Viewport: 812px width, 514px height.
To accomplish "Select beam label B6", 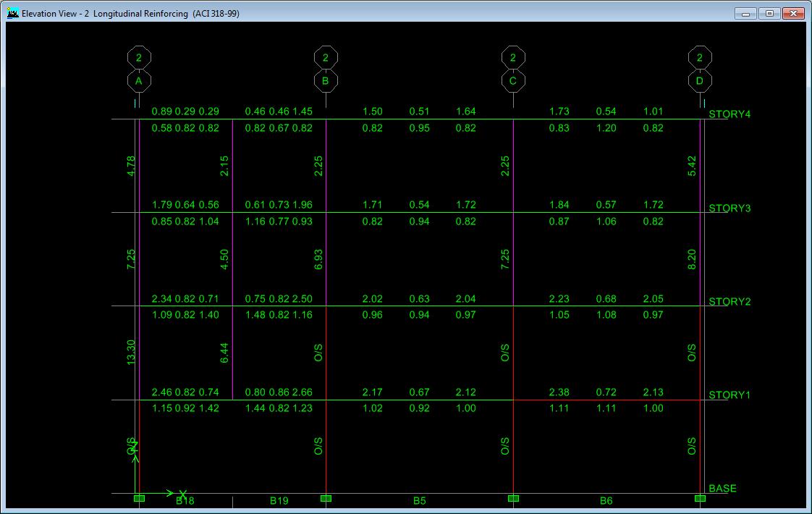I will (x=606, y=500).
